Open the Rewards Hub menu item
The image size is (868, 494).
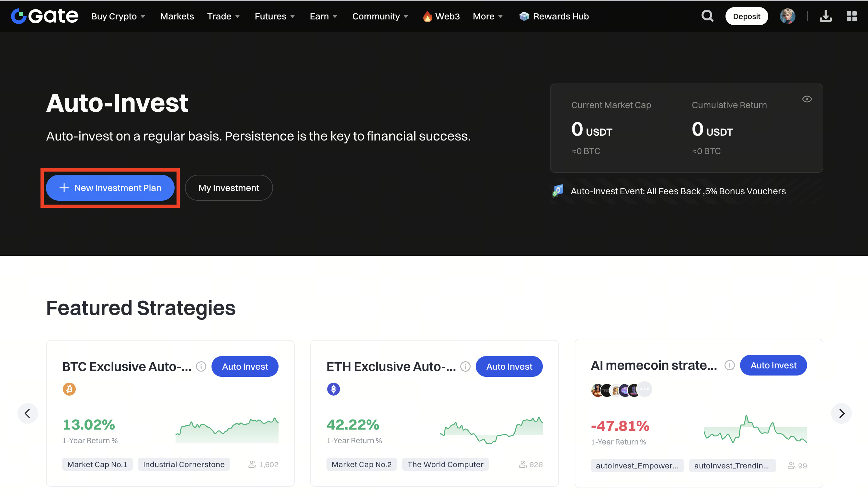[x=554, y=16]
